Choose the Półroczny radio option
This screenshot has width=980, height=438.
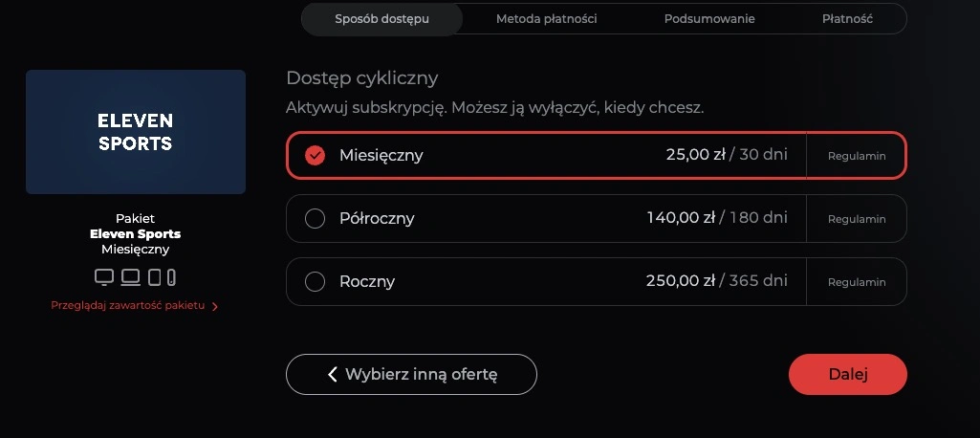point(316,219)
